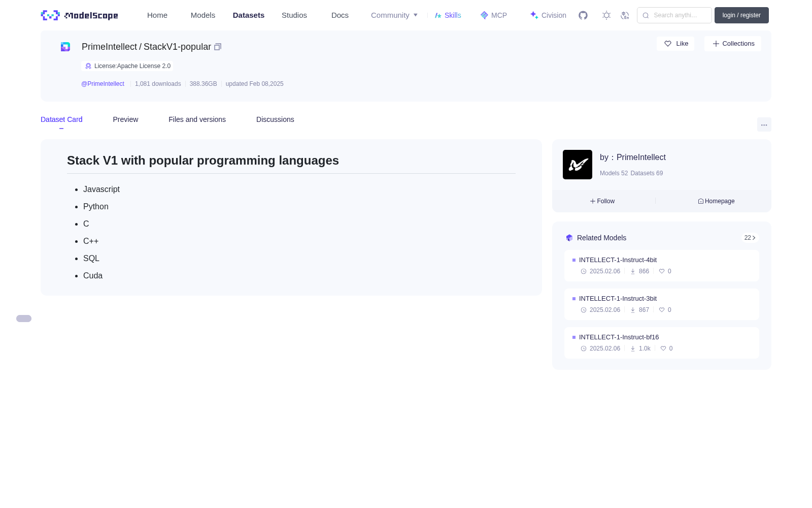Viewport: 812px width, 508px height.
Task: Click the plus icon on Collections
Action: 716,44
